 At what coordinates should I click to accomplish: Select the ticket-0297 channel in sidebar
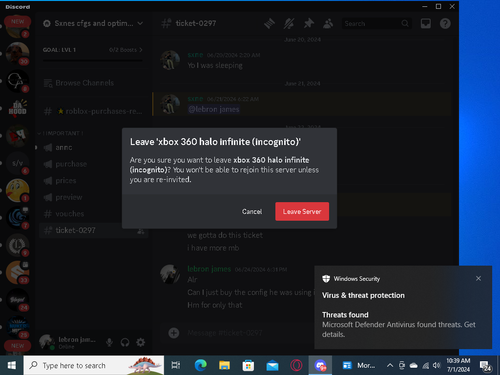pyautogui.click(x=93, y=230)
